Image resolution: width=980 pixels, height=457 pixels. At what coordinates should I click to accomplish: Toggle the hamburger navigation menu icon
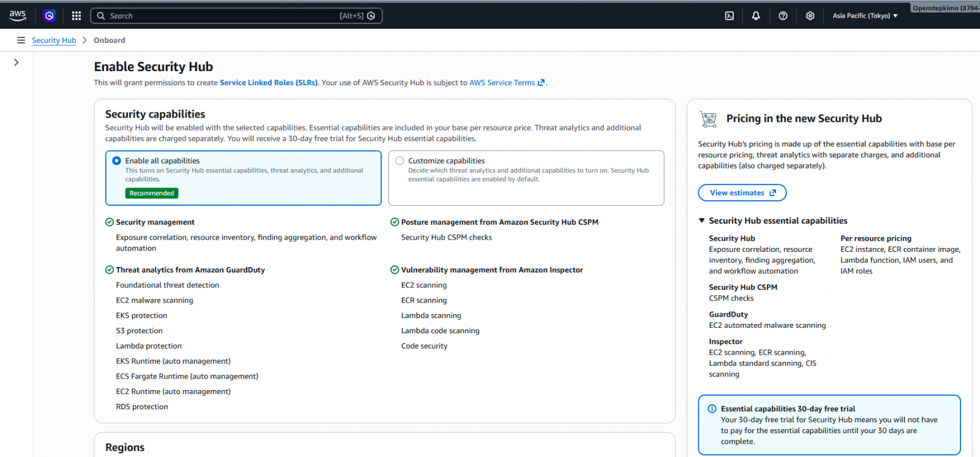[x=21, y=40]
